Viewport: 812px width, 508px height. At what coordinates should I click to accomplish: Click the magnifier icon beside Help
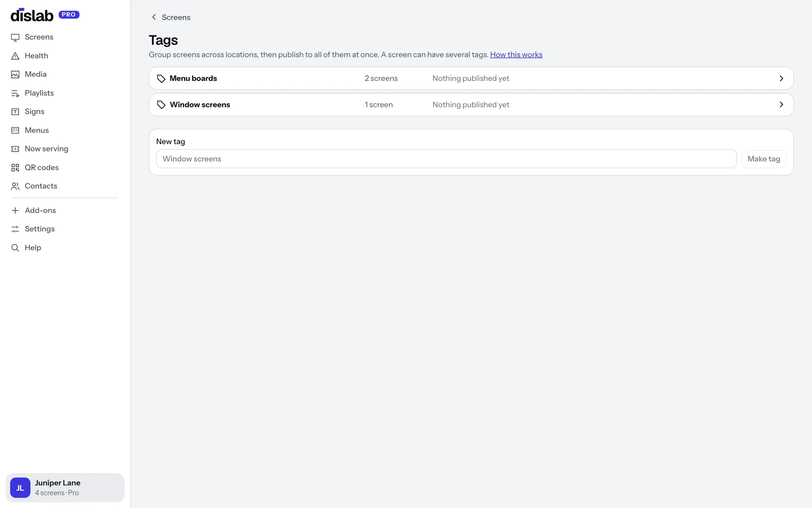coord(15,248)
